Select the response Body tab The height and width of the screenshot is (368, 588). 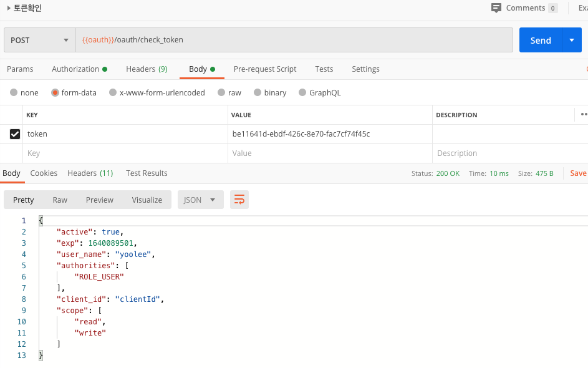tap(12, 173)
